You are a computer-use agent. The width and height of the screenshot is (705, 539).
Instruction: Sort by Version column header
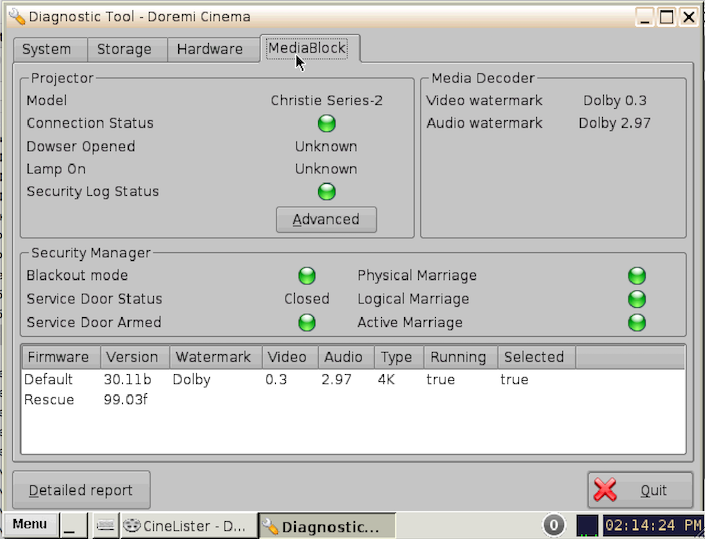coord(135,357)
